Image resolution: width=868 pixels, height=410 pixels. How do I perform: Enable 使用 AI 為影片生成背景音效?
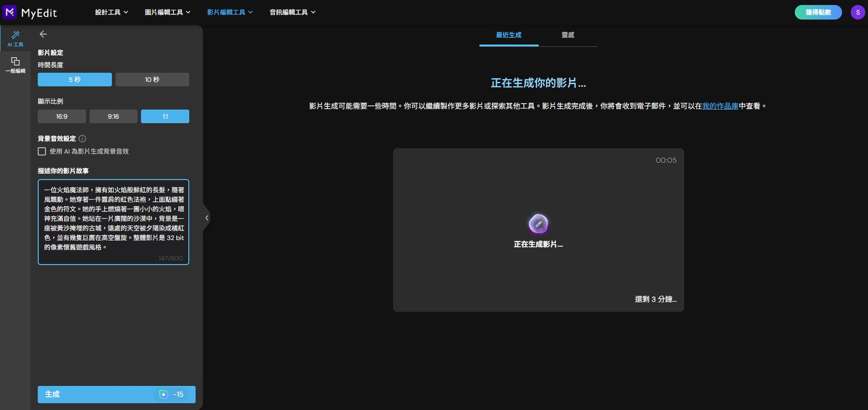click(41, 151)
